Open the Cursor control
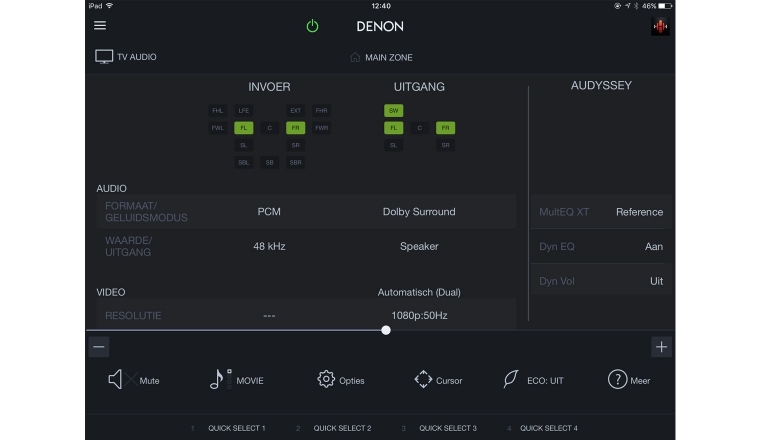770x440 pixels. point(438,380)
